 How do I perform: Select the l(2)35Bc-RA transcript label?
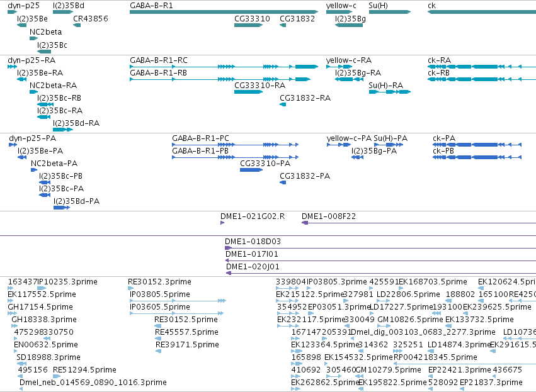click(x=60, y=111)
